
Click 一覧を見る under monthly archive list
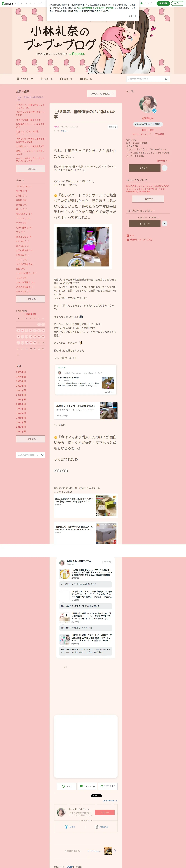click(x=31, y=439)
